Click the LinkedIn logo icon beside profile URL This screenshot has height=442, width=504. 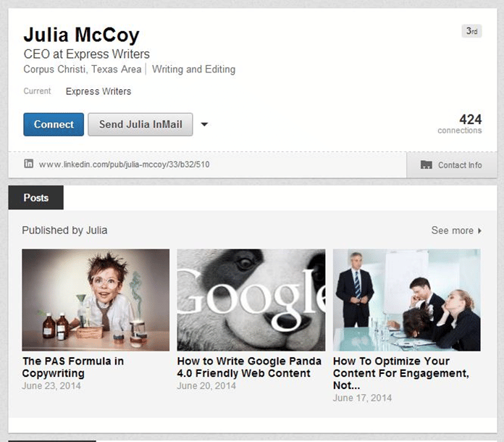(29, 164)
